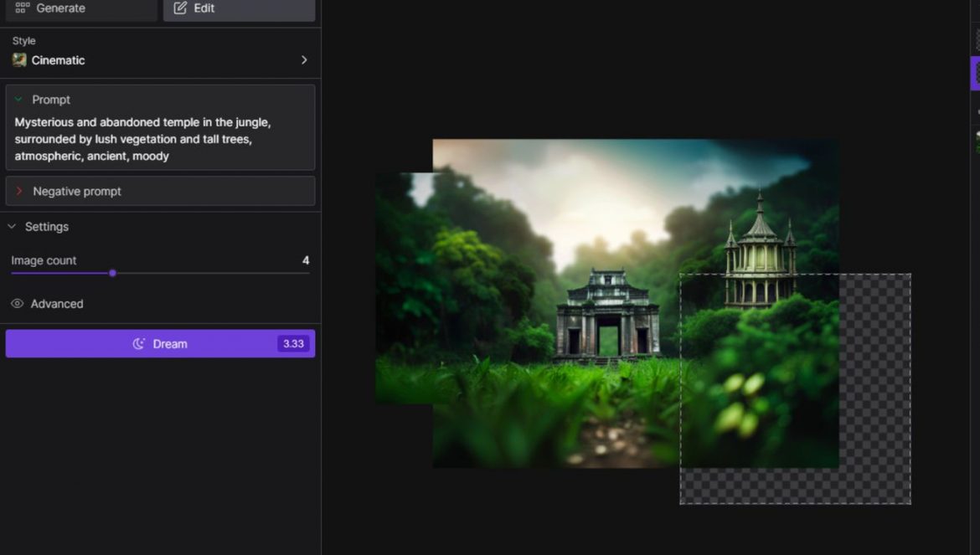Click into the prompt text field
The height and width of the screenshot is (555, 980).
click(160, 139)
